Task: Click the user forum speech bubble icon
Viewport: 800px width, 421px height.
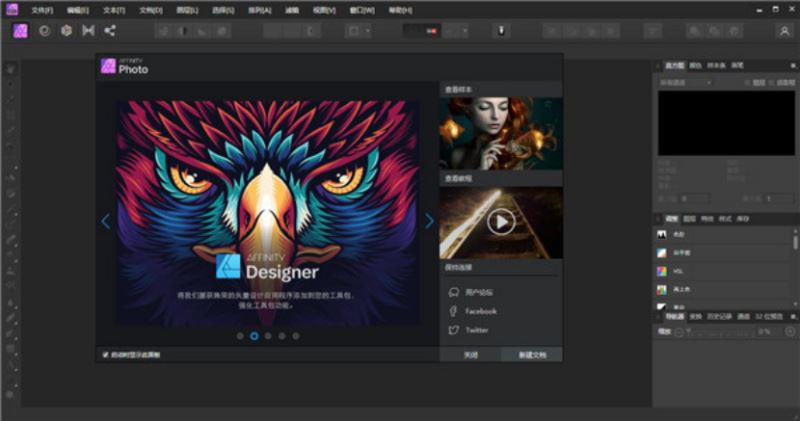Action: tap(454, 292)
